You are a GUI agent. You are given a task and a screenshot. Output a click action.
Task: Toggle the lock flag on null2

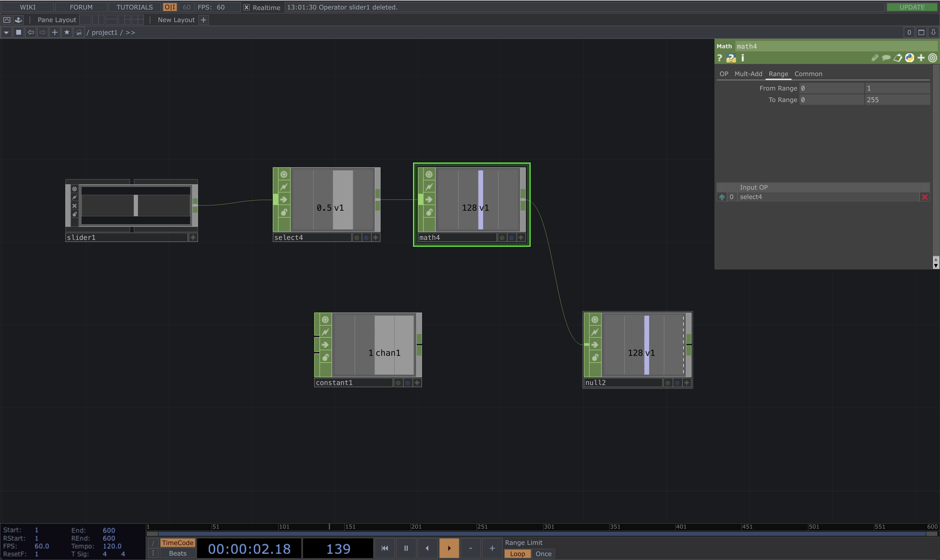pyautogui.click(x=595, y=357)
